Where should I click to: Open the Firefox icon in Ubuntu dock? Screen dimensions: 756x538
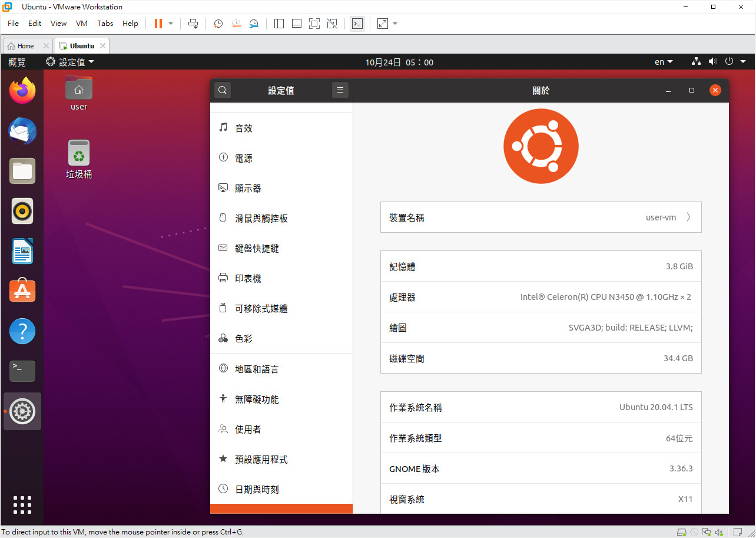[x=22, y=90]
